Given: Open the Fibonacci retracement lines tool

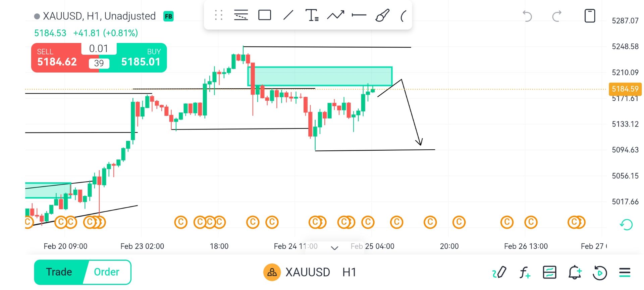Looking at the screenshot, I should tap(241, 15).
